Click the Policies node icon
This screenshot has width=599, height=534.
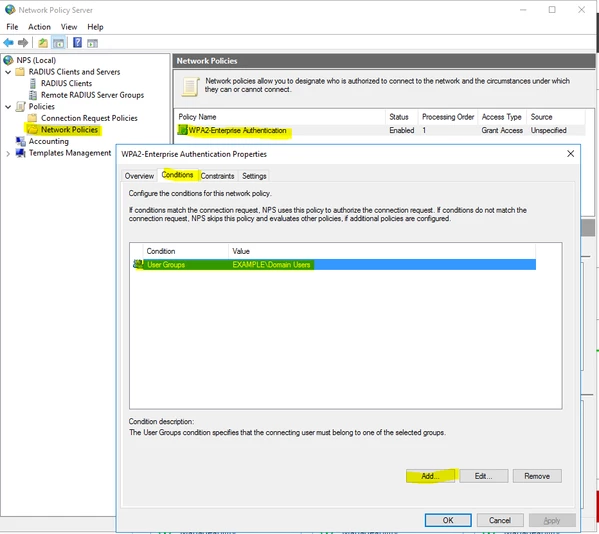click(x=20, y=107)
